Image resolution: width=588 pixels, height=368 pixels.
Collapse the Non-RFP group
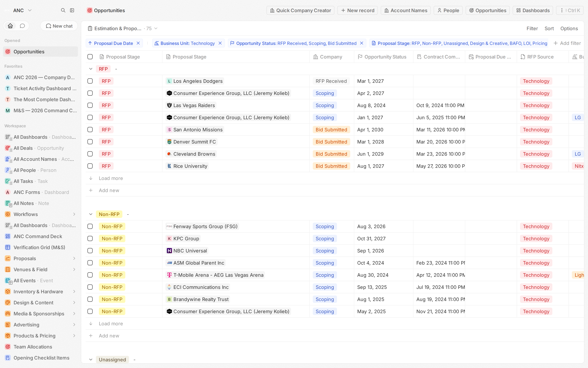click(91, 214)
